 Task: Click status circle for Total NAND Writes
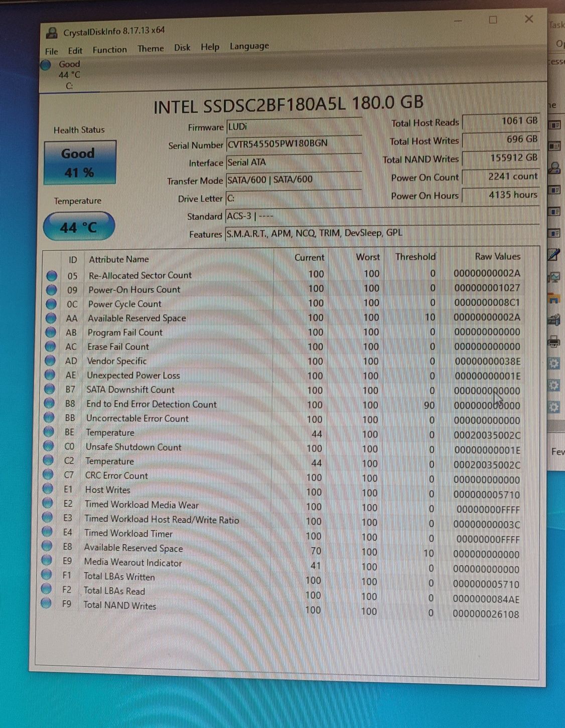(46, 603)
